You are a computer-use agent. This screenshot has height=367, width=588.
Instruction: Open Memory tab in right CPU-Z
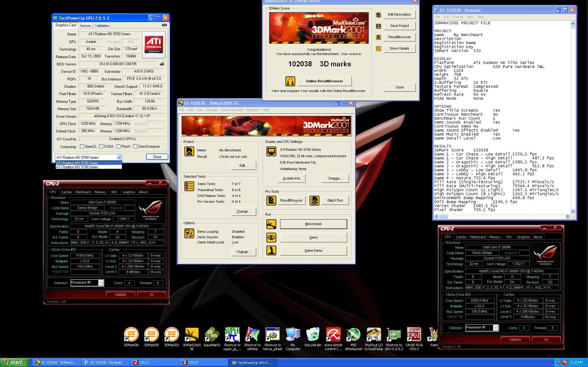click(495, 237)
